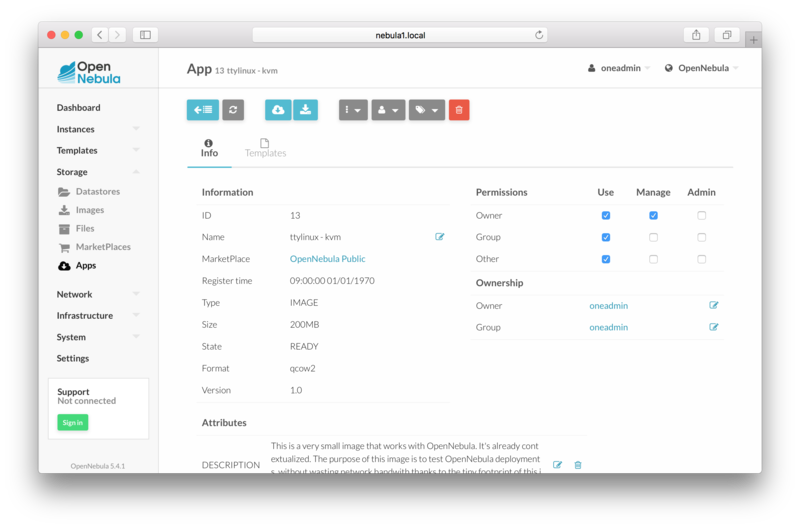Switch to the Templates tab
The image size is (800, 528).
(265, 148)
